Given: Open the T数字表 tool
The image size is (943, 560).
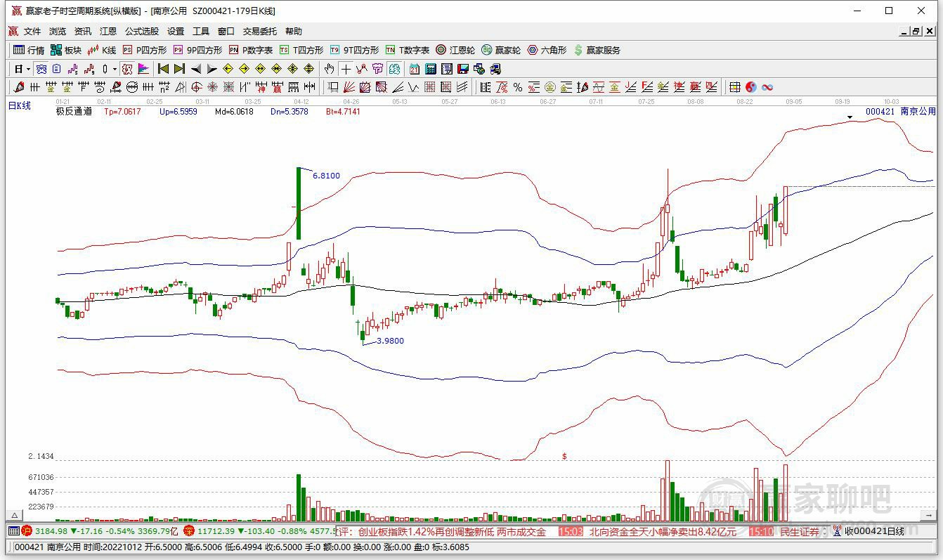Looking at the screenshot, I should (408, 50).
